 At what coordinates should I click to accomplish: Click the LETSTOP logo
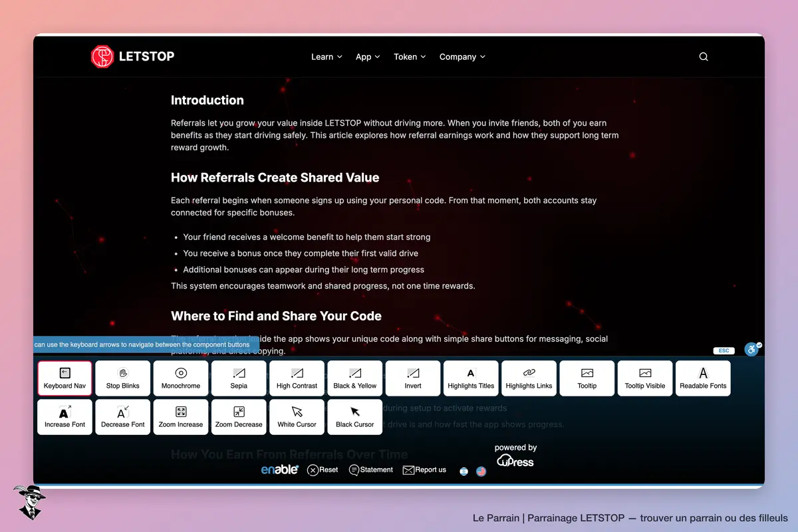pyautogui.click(x=132, y=57)
